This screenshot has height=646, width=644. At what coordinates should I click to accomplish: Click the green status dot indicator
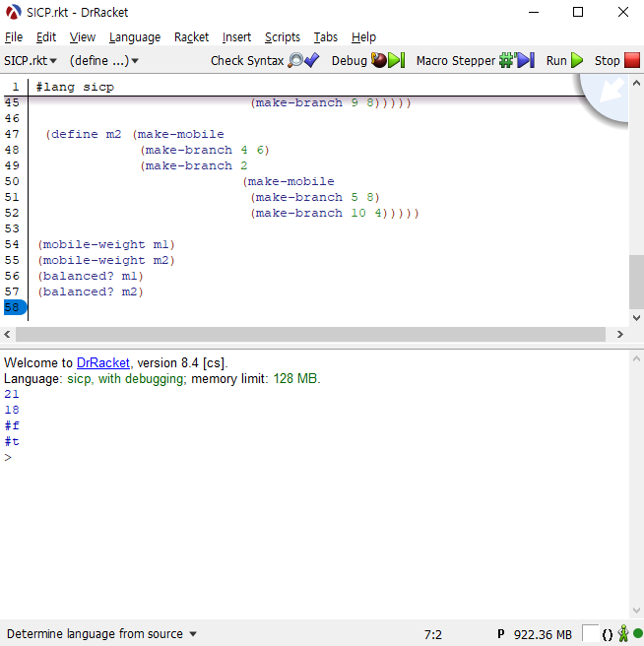pos(637,634)
